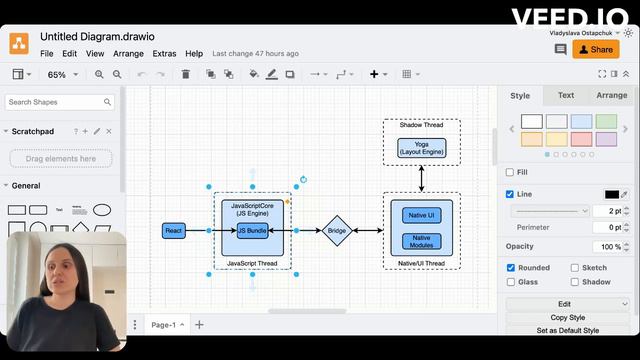The height and width of the screenshot is (360, 640).
Task: Collapse the Scratchpad section
Action: [6, 131]
